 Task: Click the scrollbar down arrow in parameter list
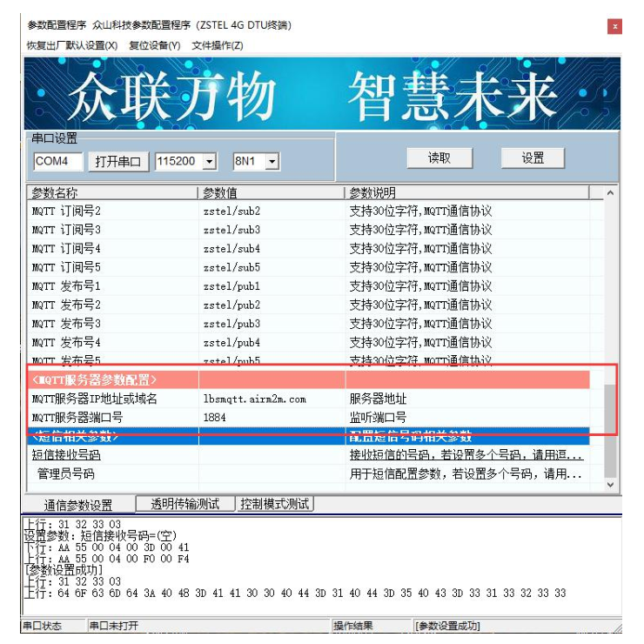pyautogui.click(x=610, y=485)
